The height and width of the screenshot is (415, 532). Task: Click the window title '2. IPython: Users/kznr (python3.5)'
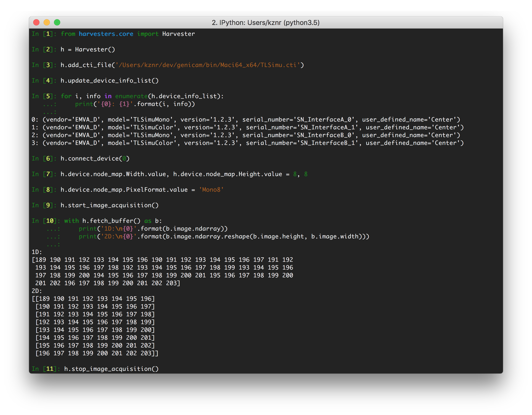265,23
